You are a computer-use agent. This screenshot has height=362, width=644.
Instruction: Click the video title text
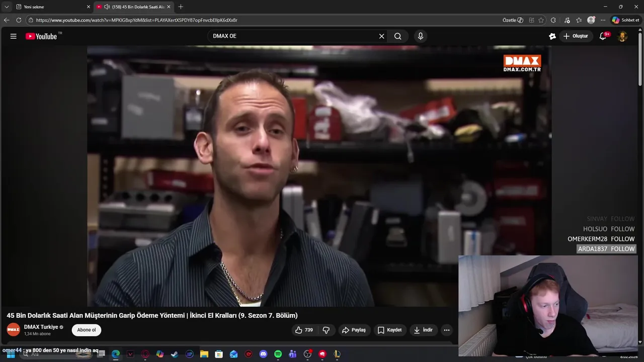pos(152,316)
